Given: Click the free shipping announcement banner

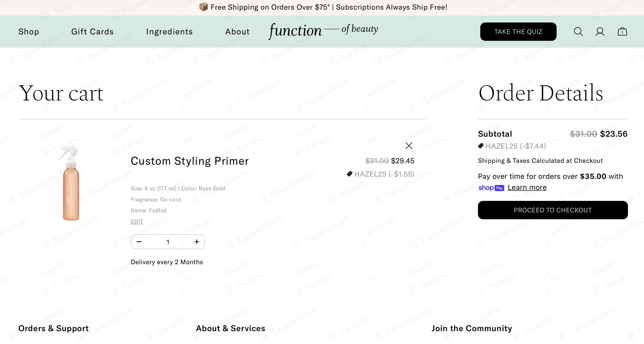Looking at the screenshot, I should 323,7.
